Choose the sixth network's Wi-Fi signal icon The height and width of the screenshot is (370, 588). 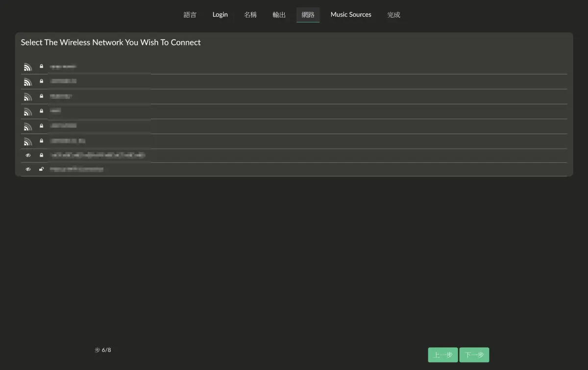click(28, 141)
